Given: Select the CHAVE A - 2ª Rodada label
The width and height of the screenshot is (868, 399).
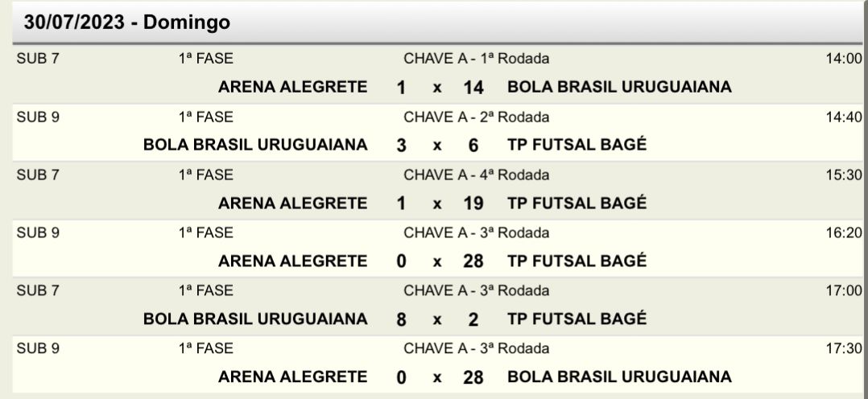Looking at the screenshot, I should (x=476, y=117).
